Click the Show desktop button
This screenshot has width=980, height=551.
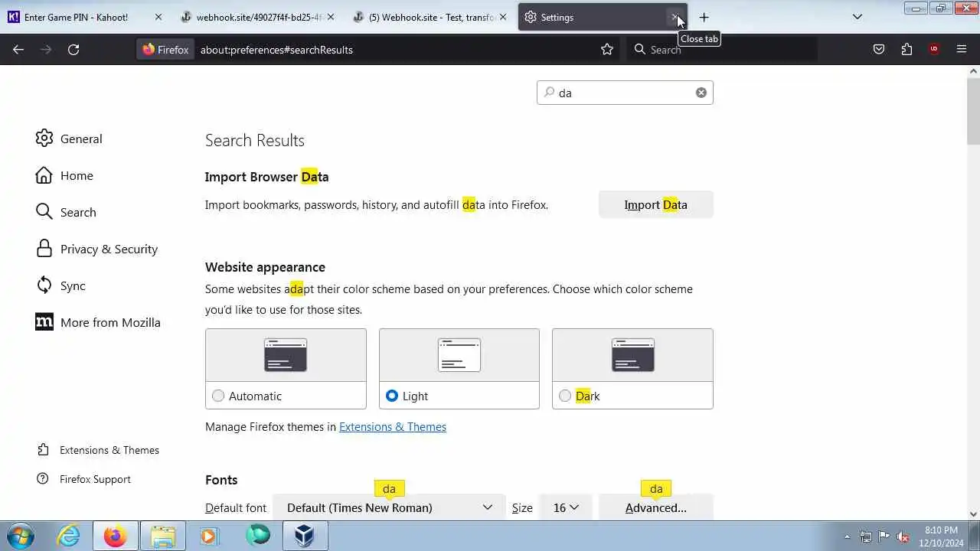[974, 536]
